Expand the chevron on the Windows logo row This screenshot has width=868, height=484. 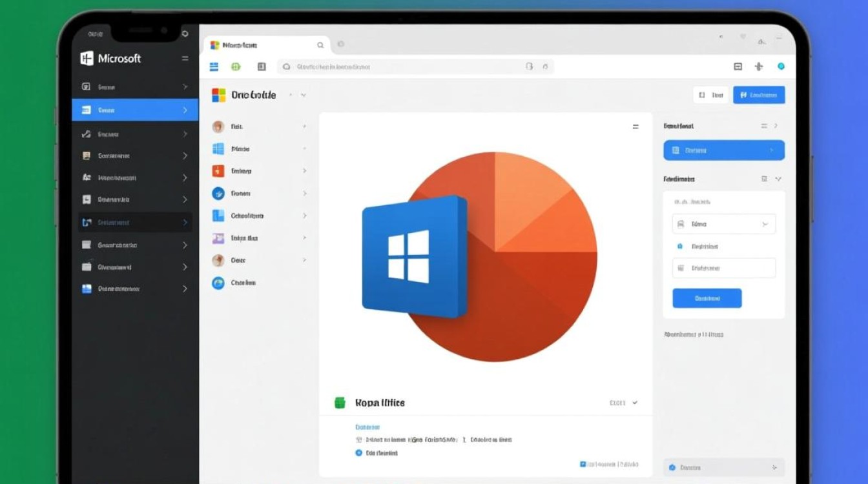[x=304, y=149]
